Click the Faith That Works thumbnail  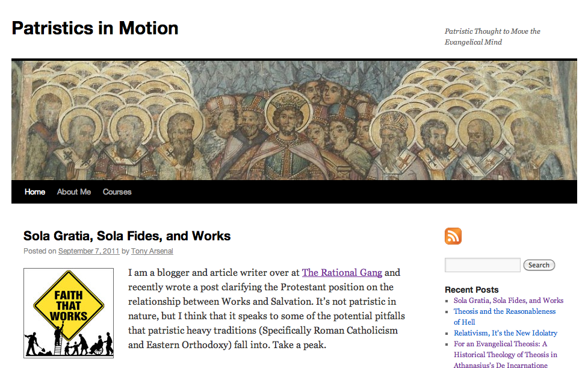68,313
